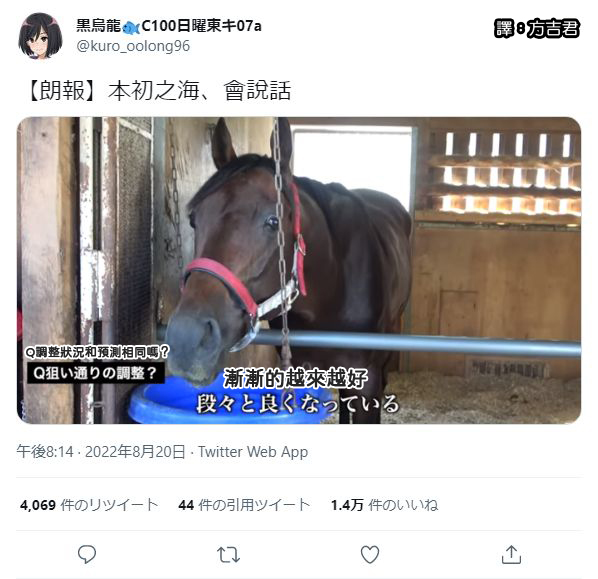Screen dimensions: 598x579
Task: Click the 譯:方吉君 watermark logo
Action: tap(537, 28)
